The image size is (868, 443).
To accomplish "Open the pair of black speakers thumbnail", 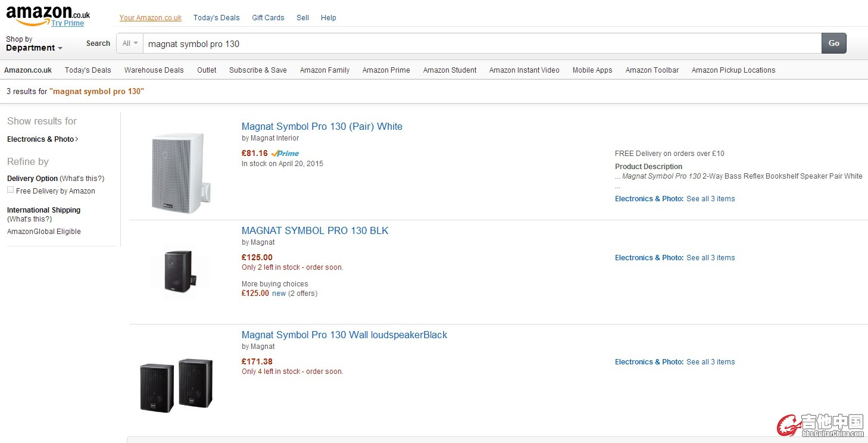I will (x=176, y=385).
